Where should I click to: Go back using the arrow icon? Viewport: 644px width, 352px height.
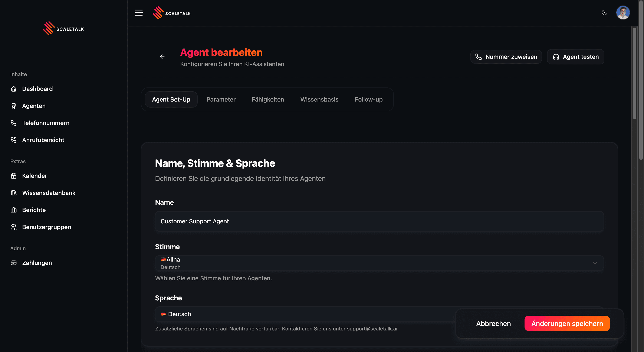[x=162, y=57]
